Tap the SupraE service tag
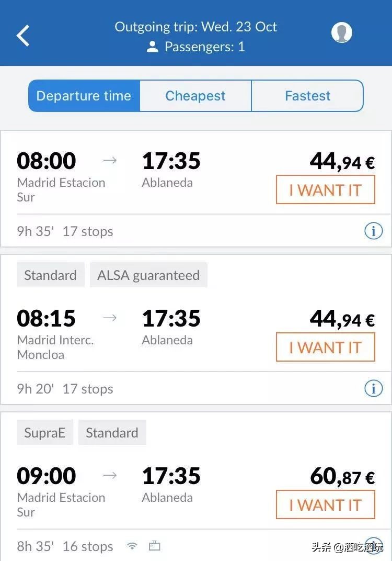 [45, 433]
